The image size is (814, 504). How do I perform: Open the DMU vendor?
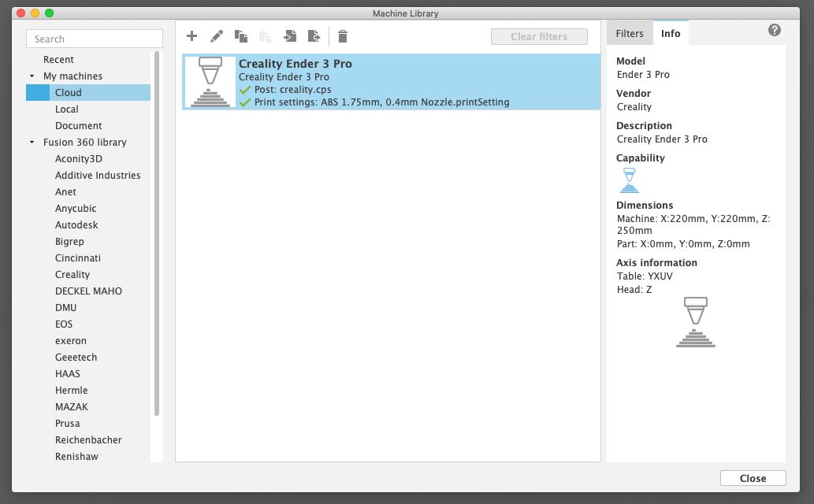[x=65, y=308]
